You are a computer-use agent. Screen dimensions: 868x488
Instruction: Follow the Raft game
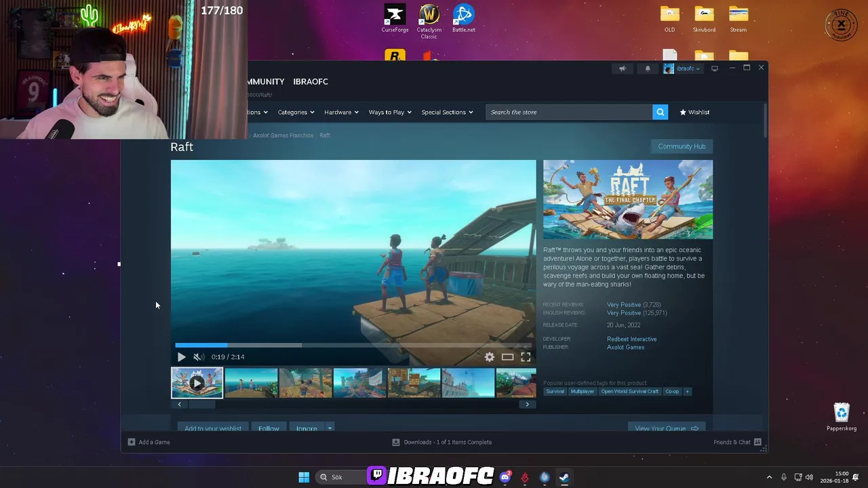tap(269, 428)
